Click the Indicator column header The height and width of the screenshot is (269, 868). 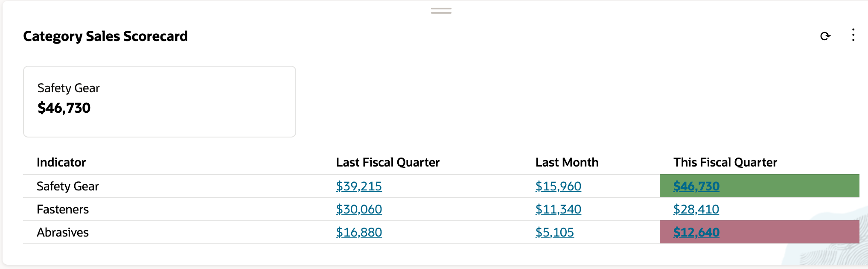coord(61,162)
